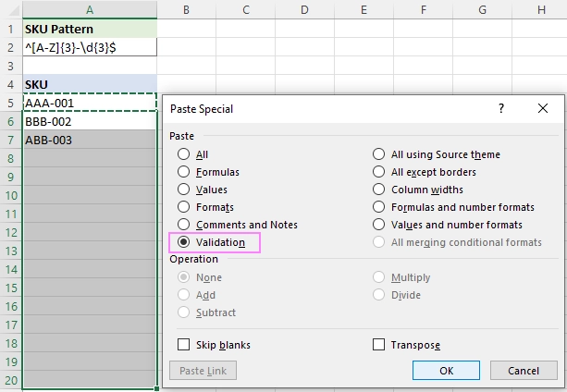Image resolution: width=567 pixels, height=392 pixels.
Task: Select column A header
Action: tap(90, 10)
